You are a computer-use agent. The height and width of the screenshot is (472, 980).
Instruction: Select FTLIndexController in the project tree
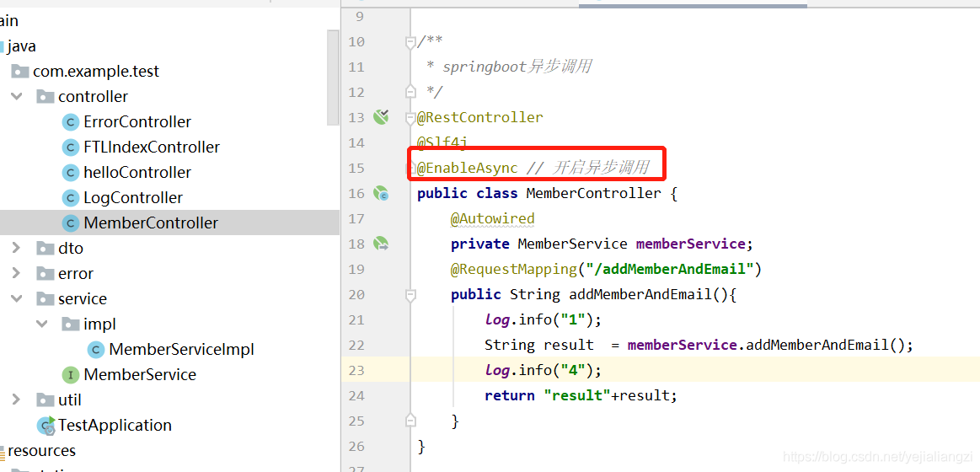pos(152,147)
